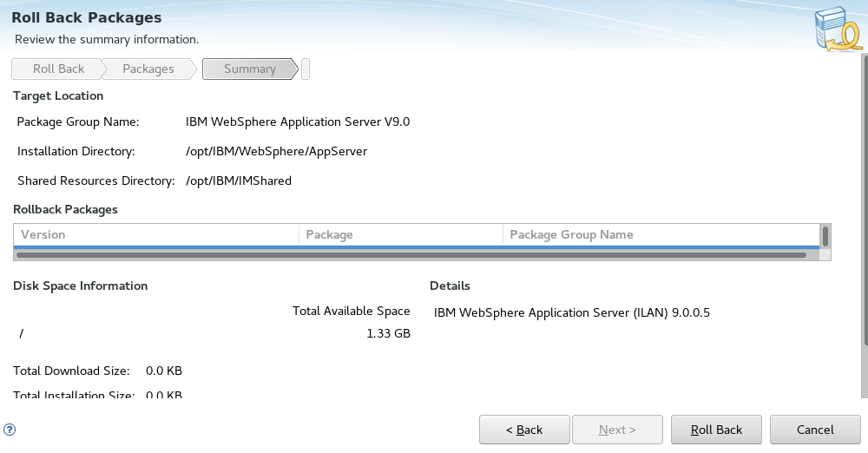Click the "Package Group Name:" label

click(78, 121)
